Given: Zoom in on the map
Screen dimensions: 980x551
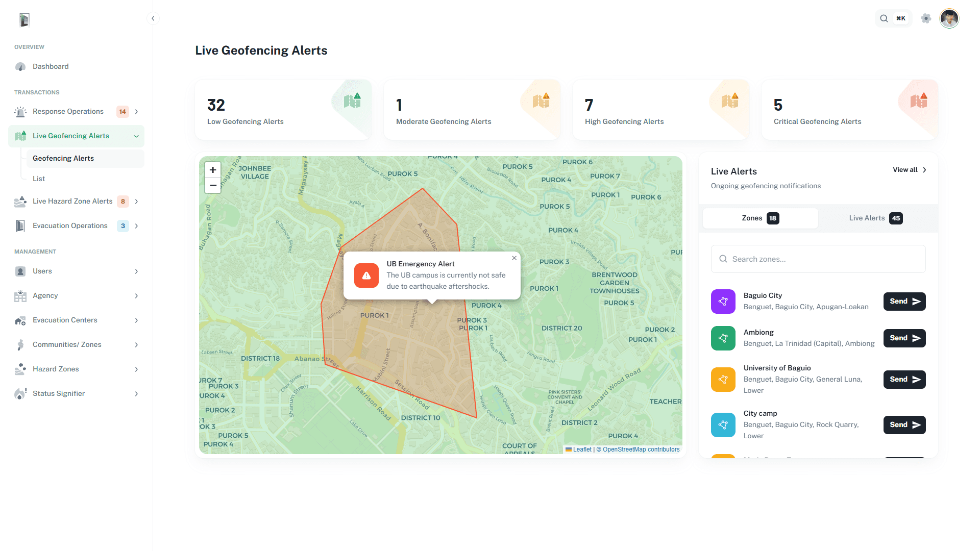Looking at the screenshot, I should (x=213, y=170).
